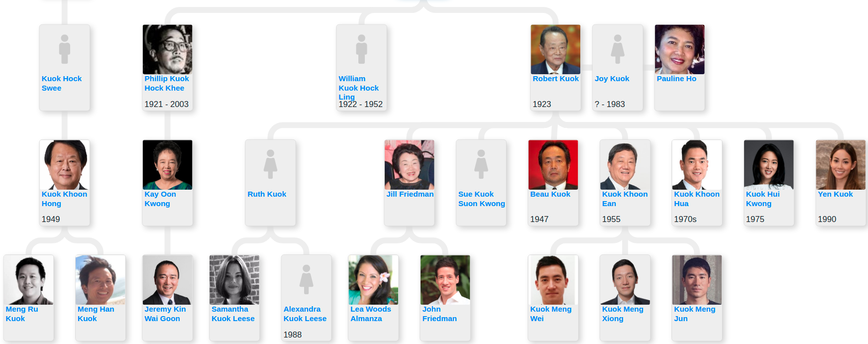Screen dimensions: 868x344
Task: Click Alexandra Kuok Leese's placeholder silhouette icon
Action: click(307, 279)
